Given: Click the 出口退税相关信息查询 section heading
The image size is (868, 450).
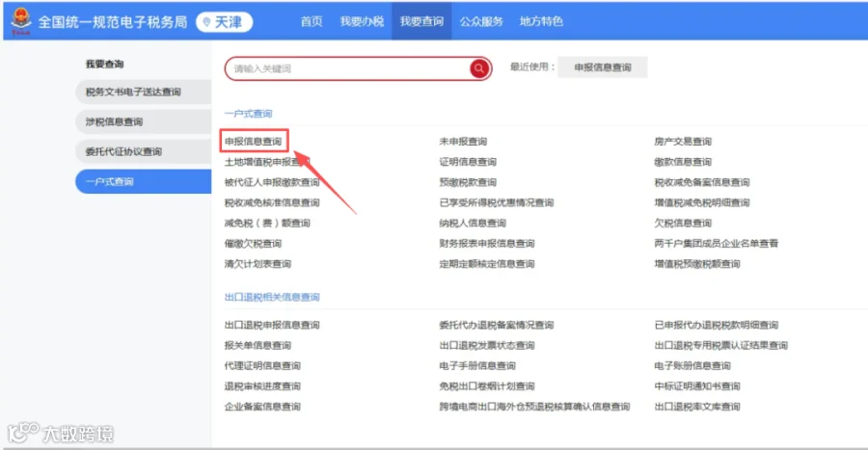Looking at the screenshot, I should point(272,298).
